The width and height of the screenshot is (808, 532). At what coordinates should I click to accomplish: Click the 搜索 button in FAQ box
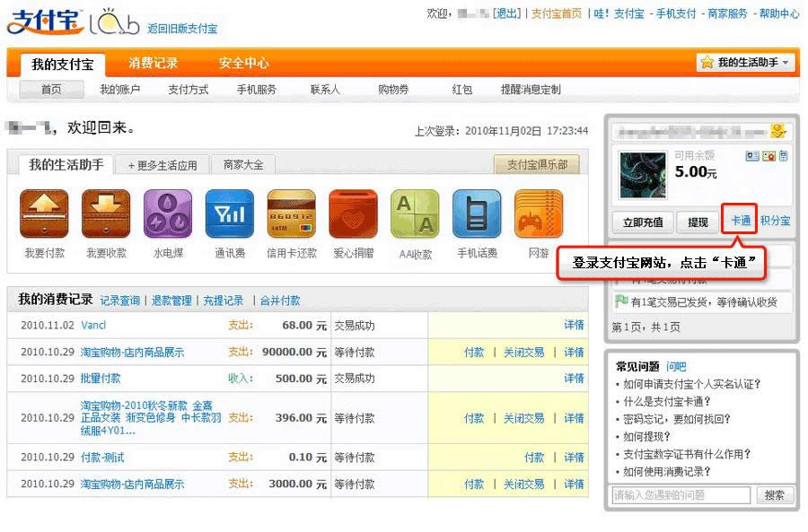pyautogui.click(x=774, y=495)
